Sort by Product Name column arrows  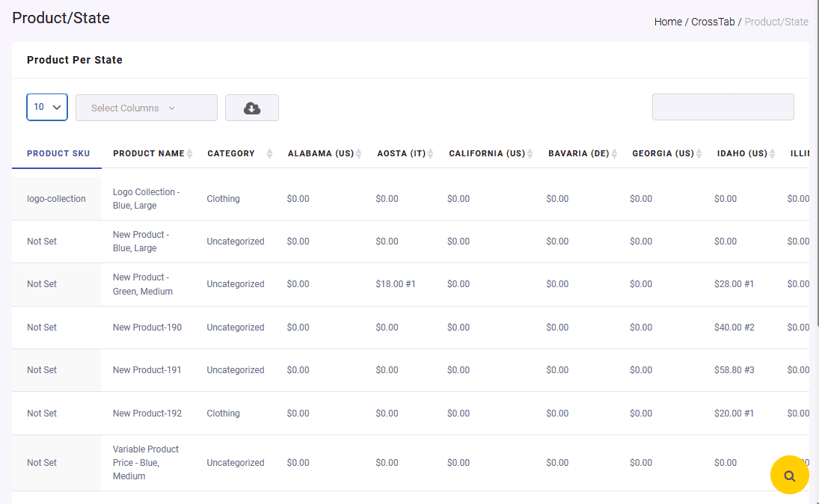[190, 153]
